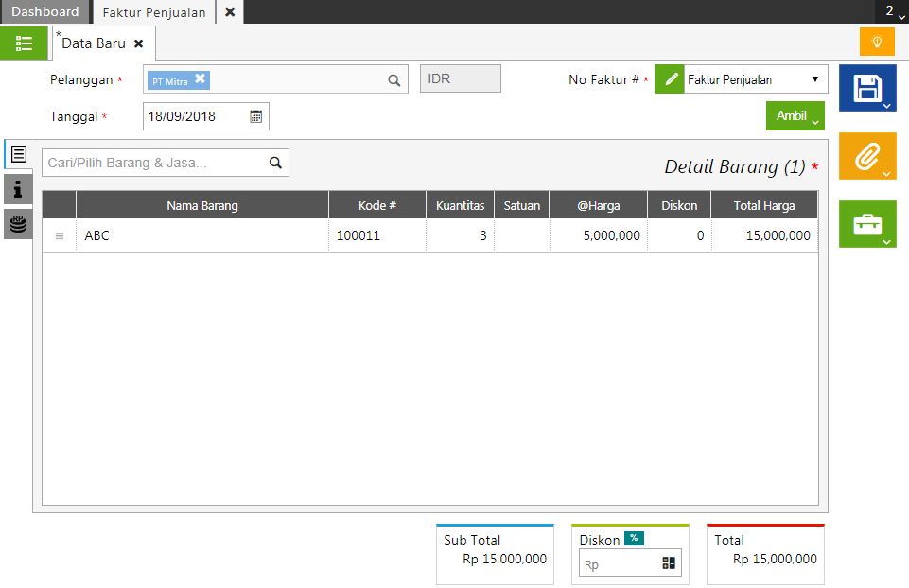This screenshot has width=909, height=588.
Task: Open the calendar picker for Tanggal
Action: (x=255, y=116)
